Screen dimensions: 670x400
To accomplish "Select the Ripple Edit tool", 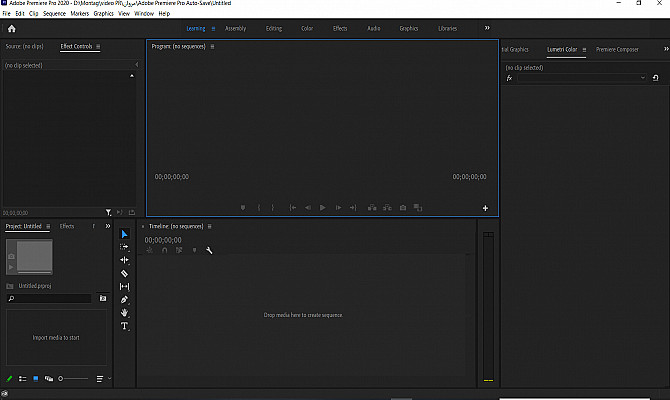I will pos(124,260).
